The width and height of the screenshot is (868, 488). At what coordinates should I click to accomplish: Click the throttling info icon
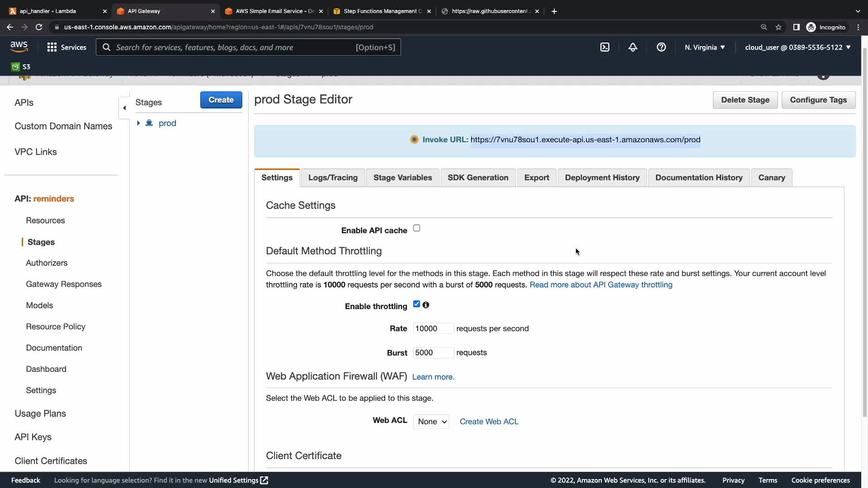pyautogui.click(x=426, y=305)
